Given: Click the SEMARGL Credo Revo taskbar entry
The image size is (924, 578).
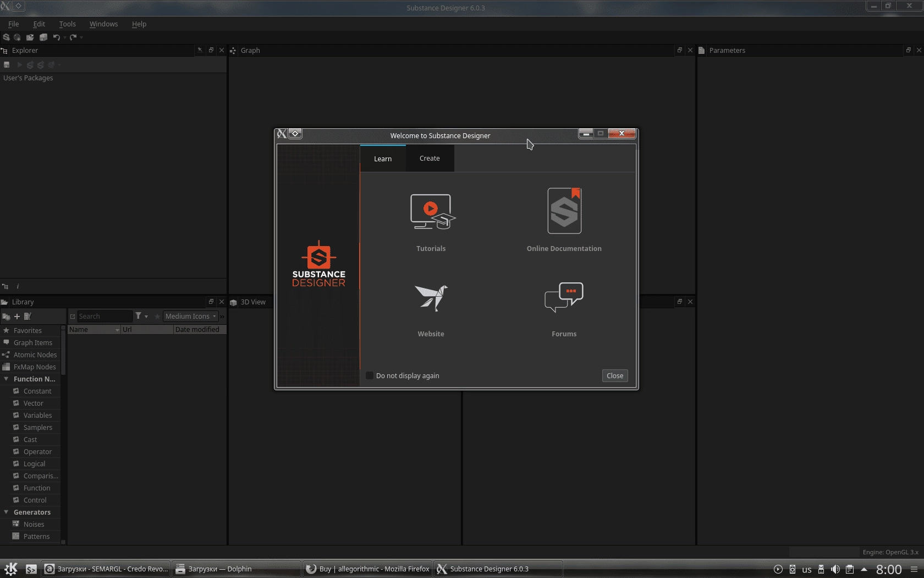Looking at the screenshot, I should coord(106,569).
